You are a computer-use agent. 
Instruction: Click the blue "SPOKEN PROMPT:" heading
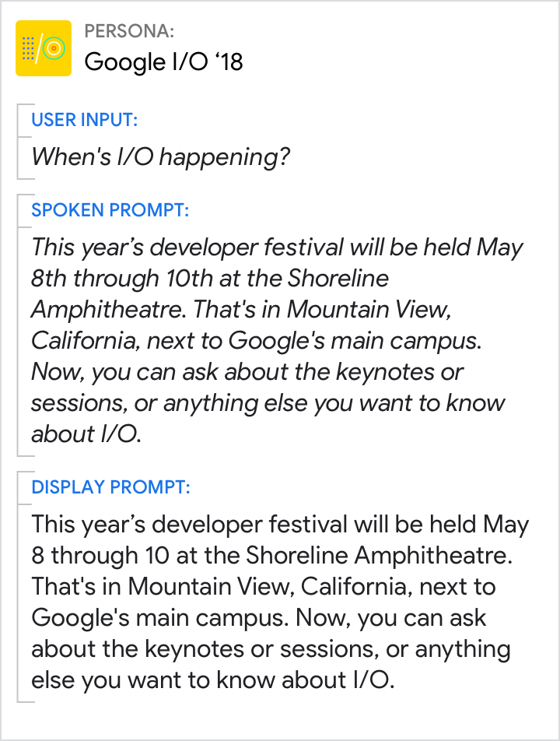click(x=110, y=210)
